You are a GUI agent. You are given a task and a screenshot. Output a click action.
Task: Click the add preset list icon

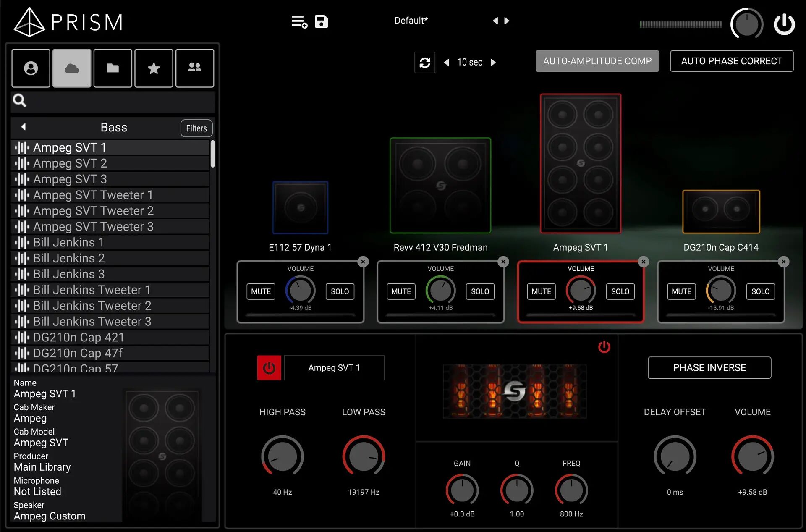[299, 21]
